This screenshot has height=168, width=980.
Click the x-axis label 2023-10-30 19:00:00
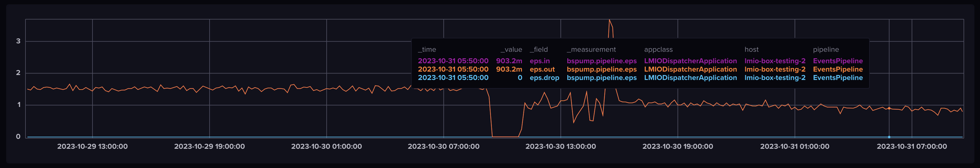point(678,146)
